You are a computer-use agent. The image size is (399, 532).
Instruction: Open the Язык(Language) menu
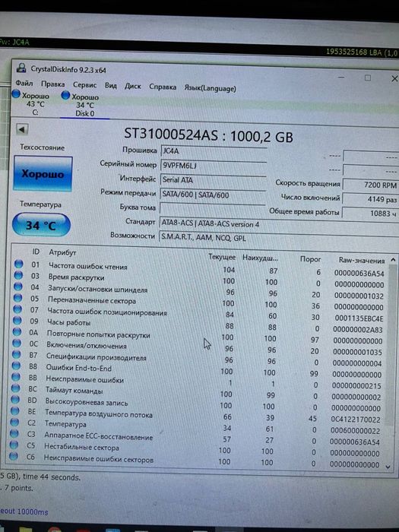click(210, 88)
